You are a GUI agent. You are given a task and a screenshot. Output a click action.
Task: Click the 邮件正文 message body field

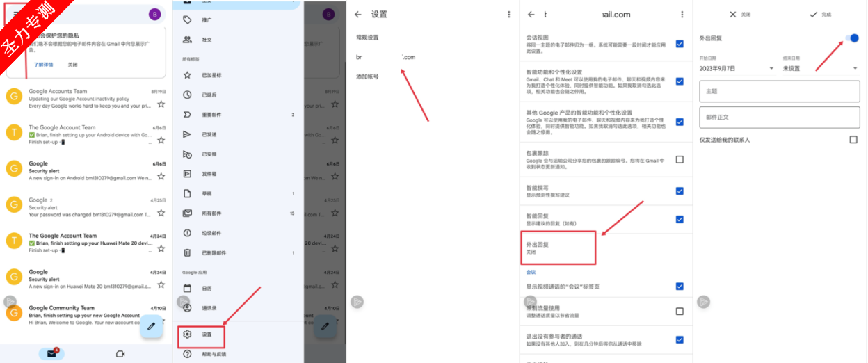click(779, 118)
